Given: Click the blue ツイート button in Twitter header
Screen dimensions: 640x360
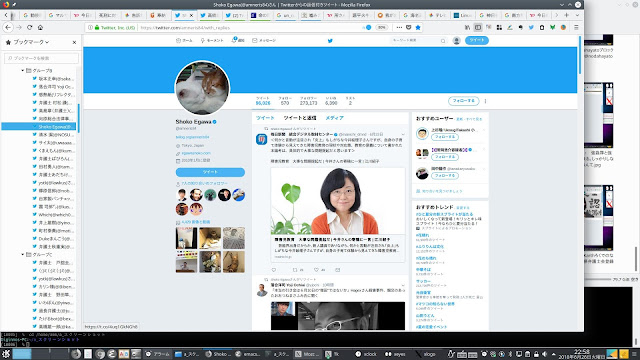Looking at the screenshot, I should pyautogui.click(x=476, y=40).
